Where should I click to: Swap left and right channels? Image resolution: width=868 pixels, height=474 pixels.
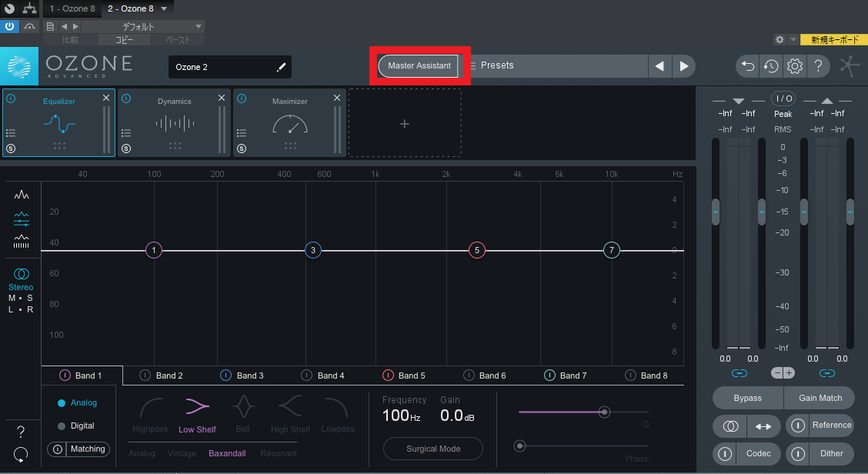[763, 426]
